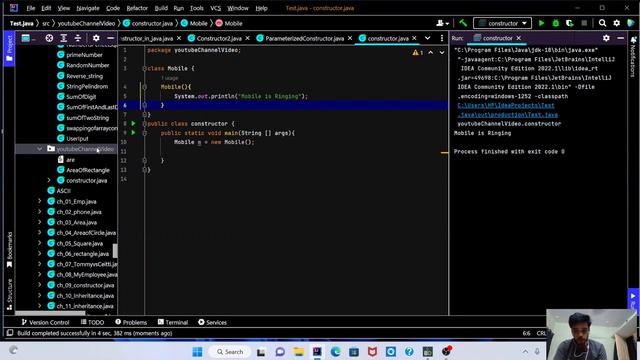This screenshot has height=360, width=640.
Task: Open Services tool window
Action: tap(212, 322)
